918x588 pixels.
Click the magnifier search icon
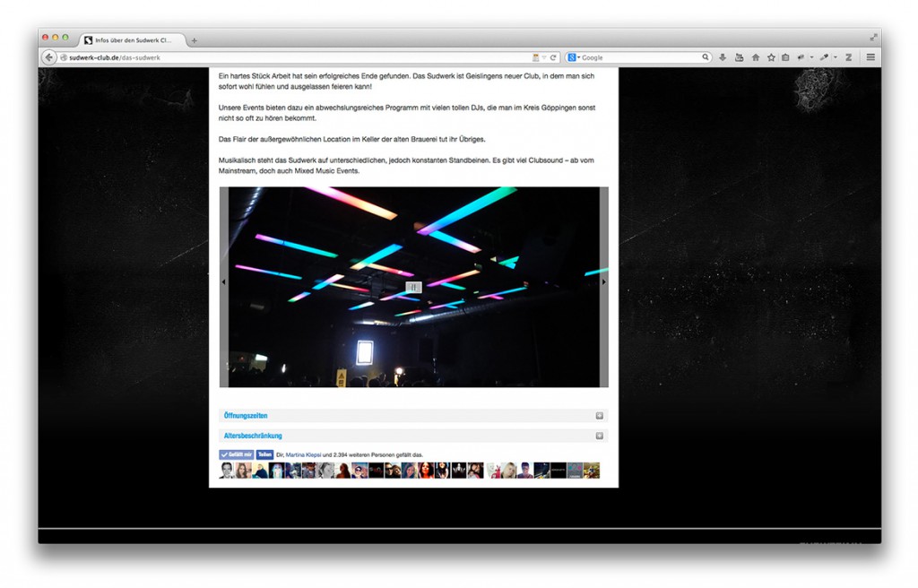tap(706, 57)
